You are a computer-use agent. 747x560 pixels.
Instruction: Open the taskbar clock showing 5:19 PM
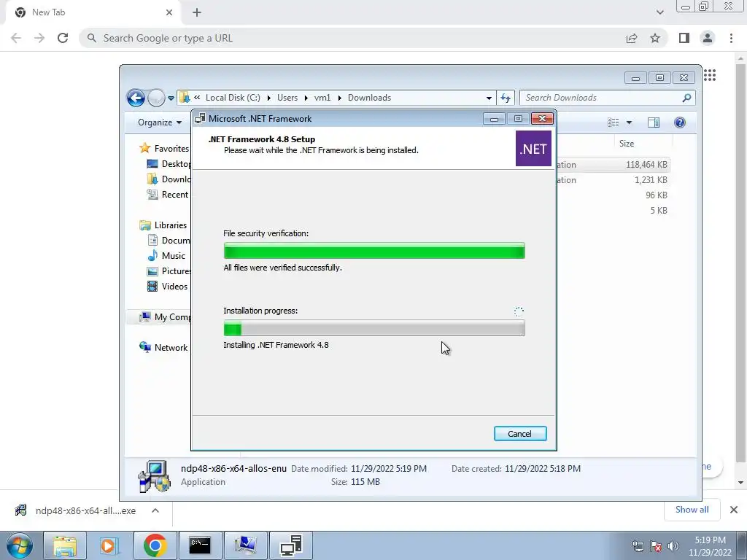pos(710,546)
